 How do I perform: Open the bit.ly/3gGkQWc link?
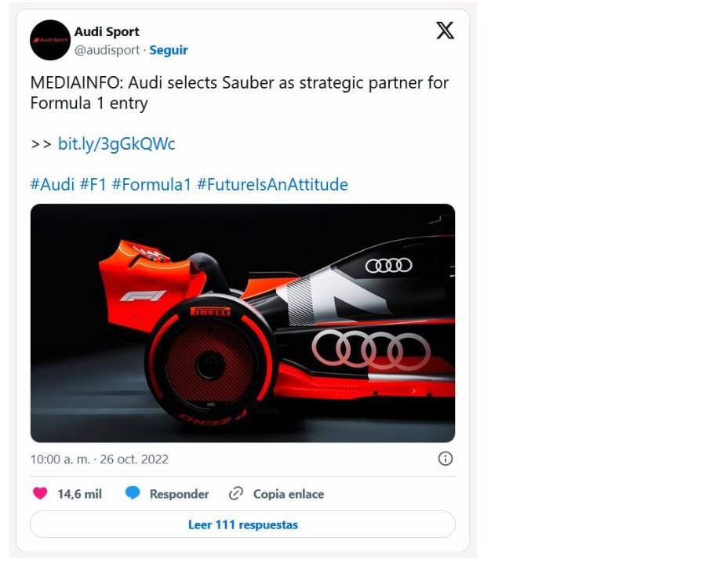tap(116, 143)
